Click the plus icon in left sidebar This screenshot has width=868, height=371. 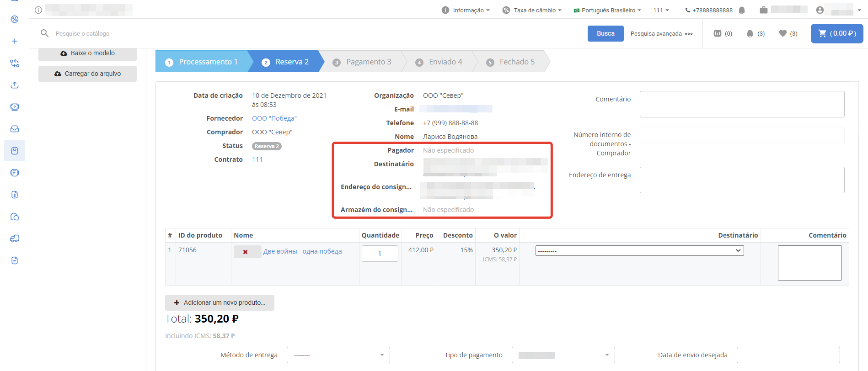15,41
